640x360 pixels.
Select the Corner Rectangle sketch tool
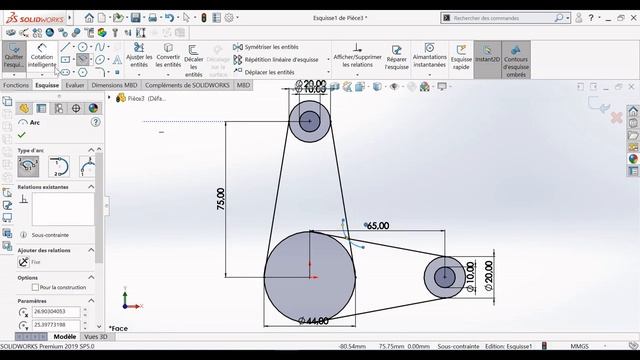65,60
